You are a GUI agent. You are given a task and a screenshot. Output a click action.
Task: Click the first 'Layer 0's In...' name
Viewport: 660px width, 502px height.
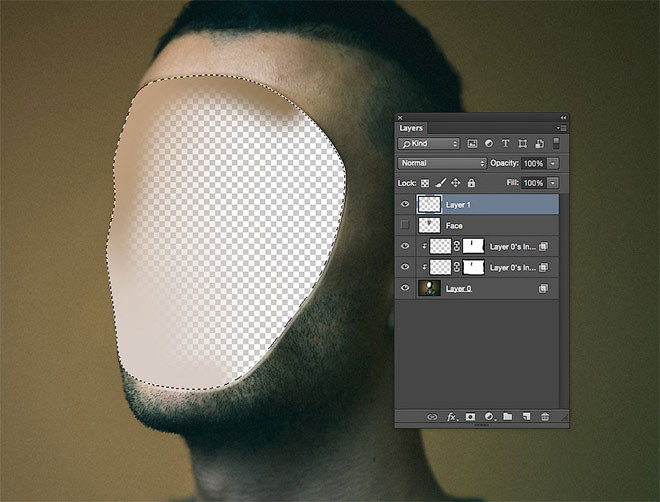[x=513, y=247]
